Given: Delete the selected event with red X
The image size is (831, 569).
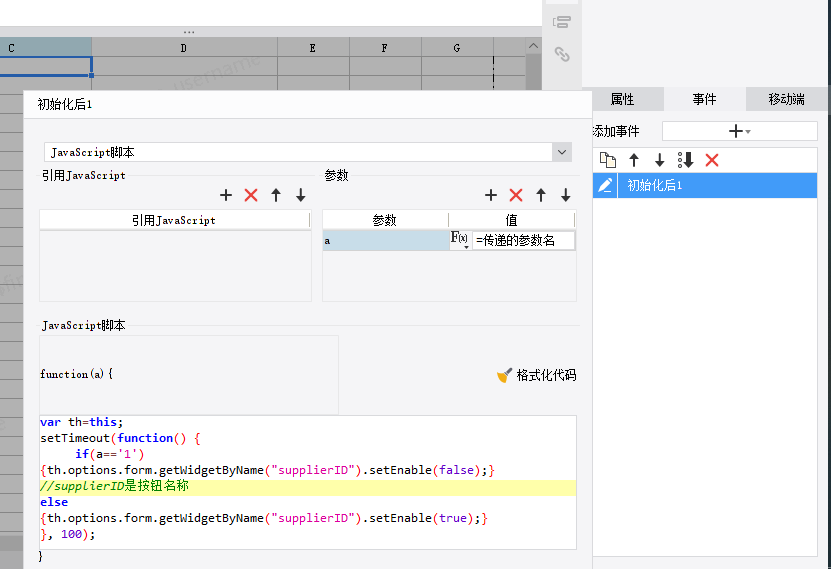Looking at the screenshot, I should pyautogui.click(x=712, y=160).
